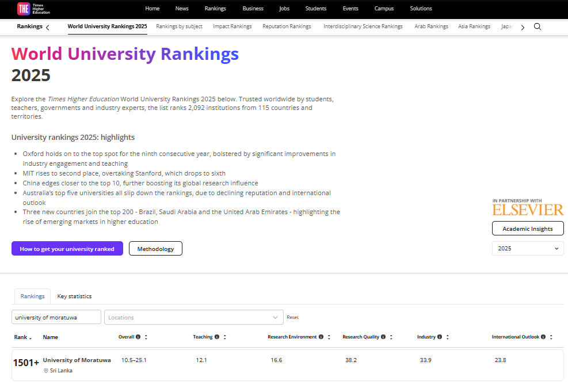Image resolution: width=568 pixels, height=392 pixels.
Task: Sort by Research Environment using arrows
Action: pyautogui.click(x=329, y=337)
